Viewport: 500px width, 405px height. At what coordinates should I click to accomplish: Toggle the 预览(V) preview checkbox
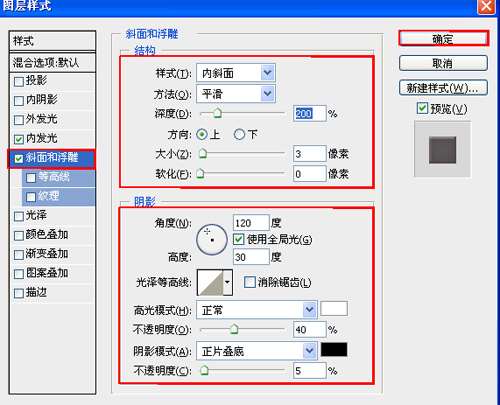[422, 108]
